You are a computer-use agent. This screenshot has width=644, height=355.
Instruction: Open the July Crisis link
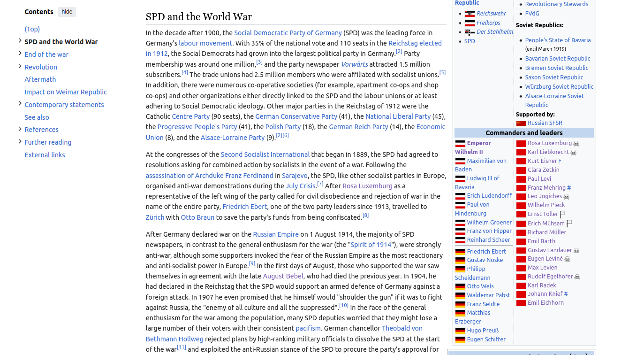[300, 186]
